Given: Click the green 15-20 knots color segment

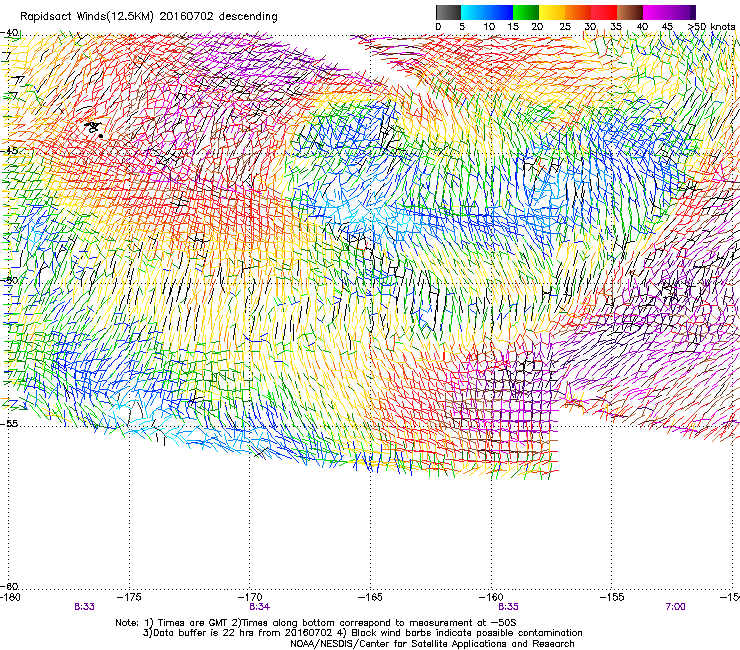Looking at the screenshot, I should click(526, 12).
